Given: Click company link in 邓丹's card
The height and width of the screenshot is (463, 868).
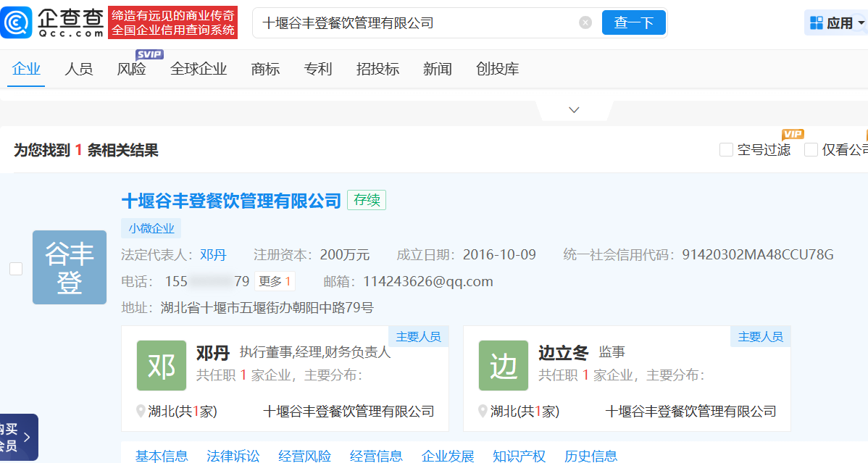Looking at the screenshot, I should [x=349, y=412].
